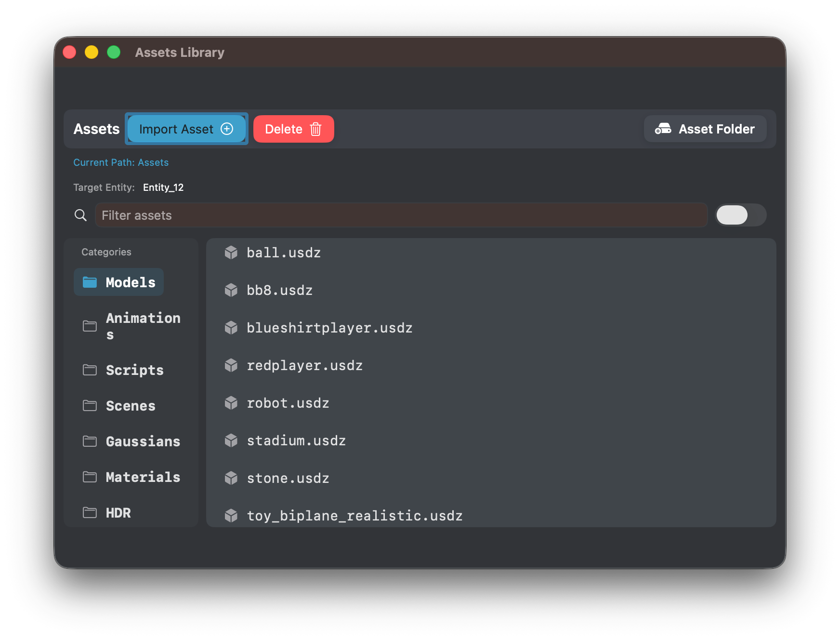
Task: Click the trash icon inside Delete button
Action: [x=315, y=129]
